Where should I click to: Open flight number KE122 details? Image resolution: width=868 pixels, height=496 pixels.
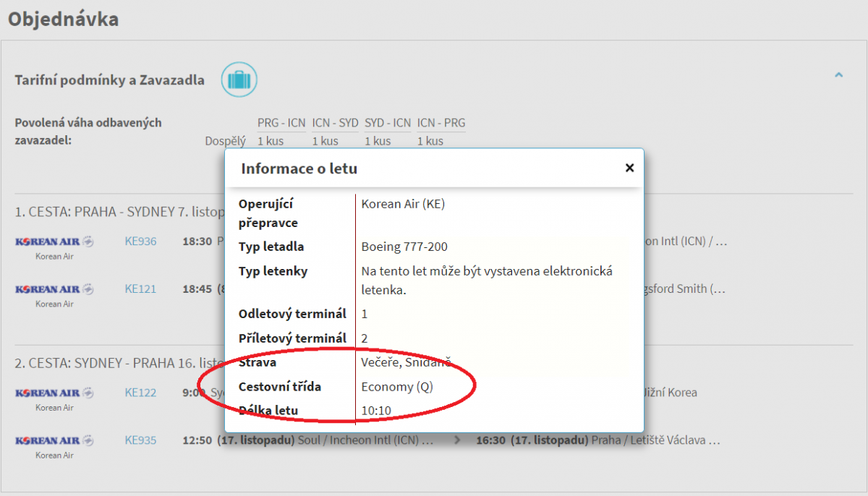coord(140,393)
